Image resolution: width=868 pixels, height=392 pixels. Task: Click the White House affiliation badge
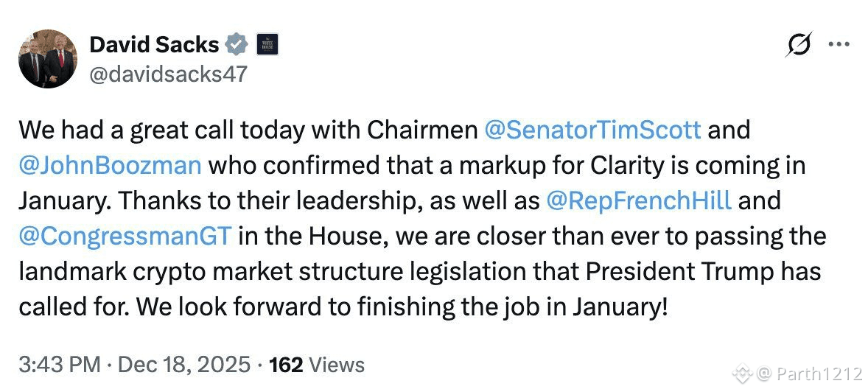tap(266, 45)
